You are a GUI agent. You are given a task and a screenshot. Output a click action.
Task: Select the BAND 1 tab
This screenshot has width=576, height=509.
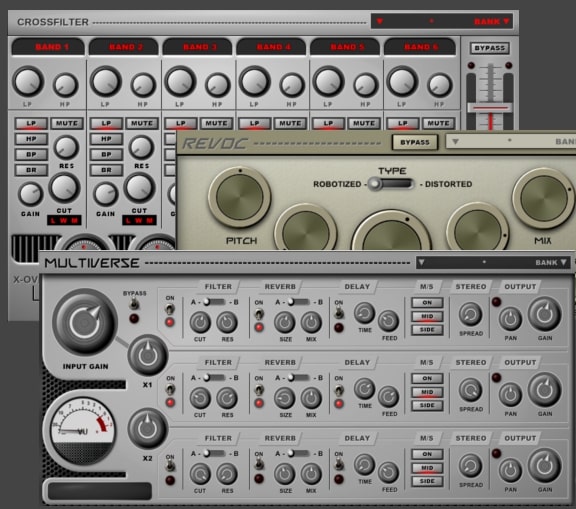tap(48, 47)
